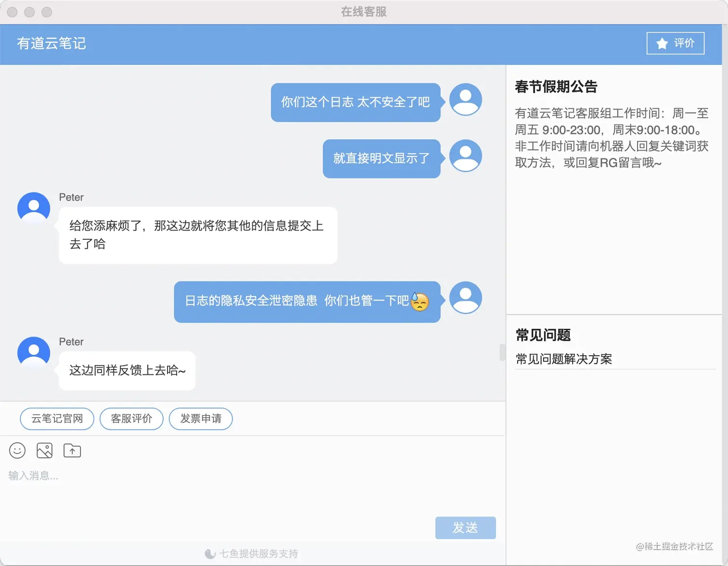The height and width of the screenshot is (566, 728).
Task: Click the Peter name label above 给您添麻烦了
Action: coord(71,197)
